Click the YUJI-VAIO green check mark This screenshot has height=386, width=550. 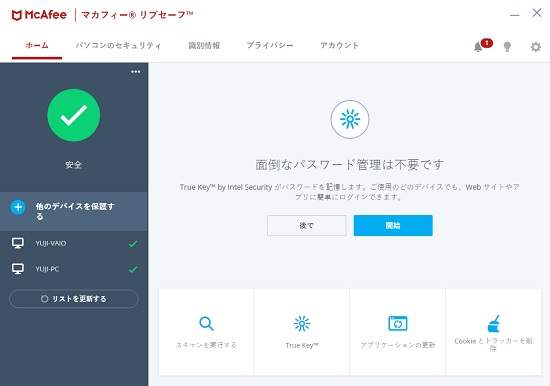click(133, 244)
